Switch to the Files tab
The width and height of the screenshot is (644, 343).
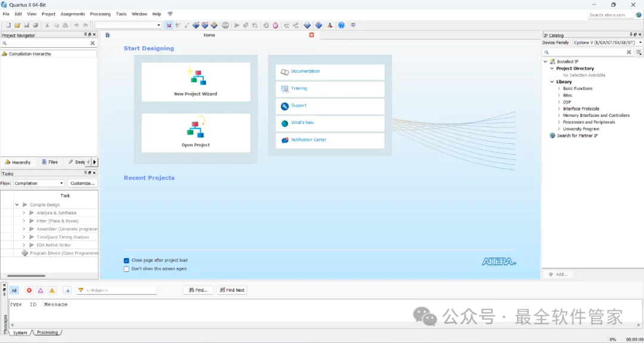49,162
